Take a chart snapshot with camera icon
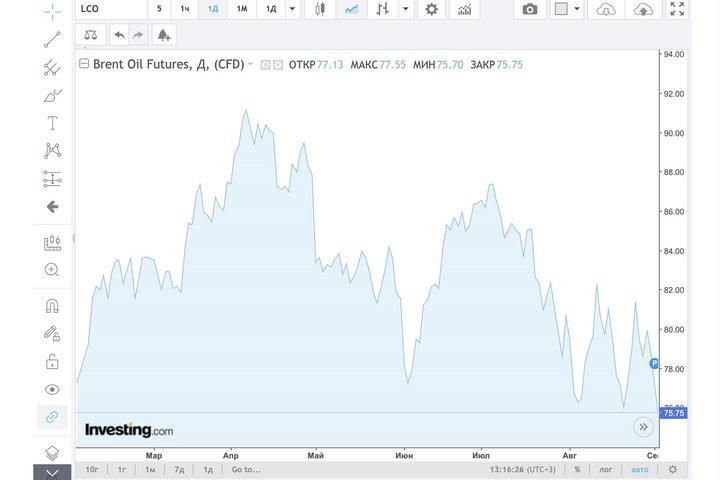The height and width of the screenshot is (480, 720). [530, 9]
